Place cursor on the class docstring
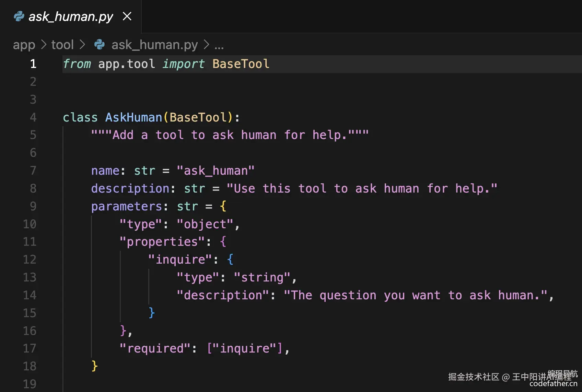Image resolution: width=582 pixels, height=392 pixels. (230, 135)
